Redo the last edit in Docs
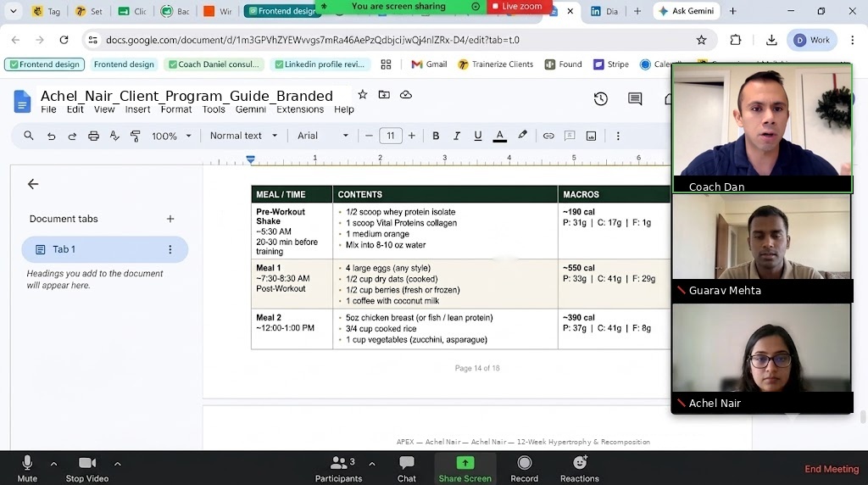 (72, 136)
